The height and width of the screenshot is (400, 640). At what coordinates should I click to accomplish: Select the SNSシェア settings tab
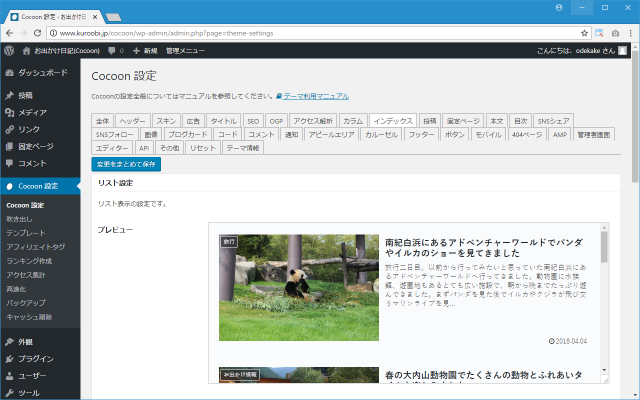coord(554,120)
